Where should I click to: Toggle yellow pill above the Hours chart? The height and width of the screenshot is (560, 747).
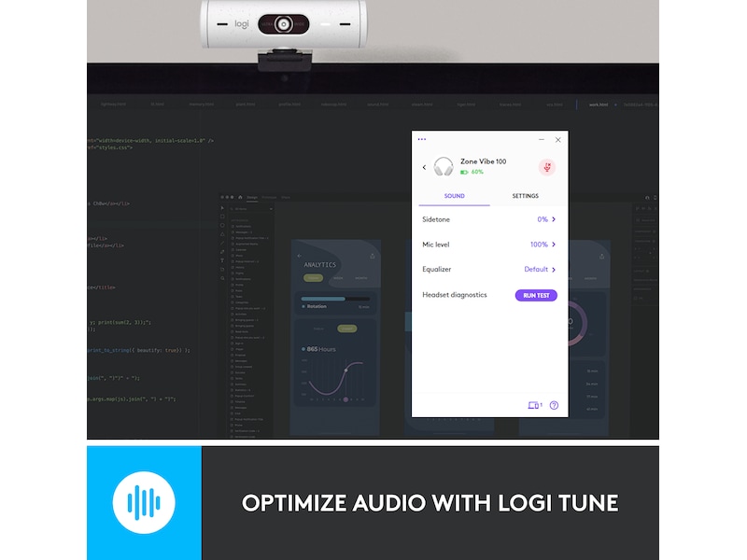tap(346, 329)
